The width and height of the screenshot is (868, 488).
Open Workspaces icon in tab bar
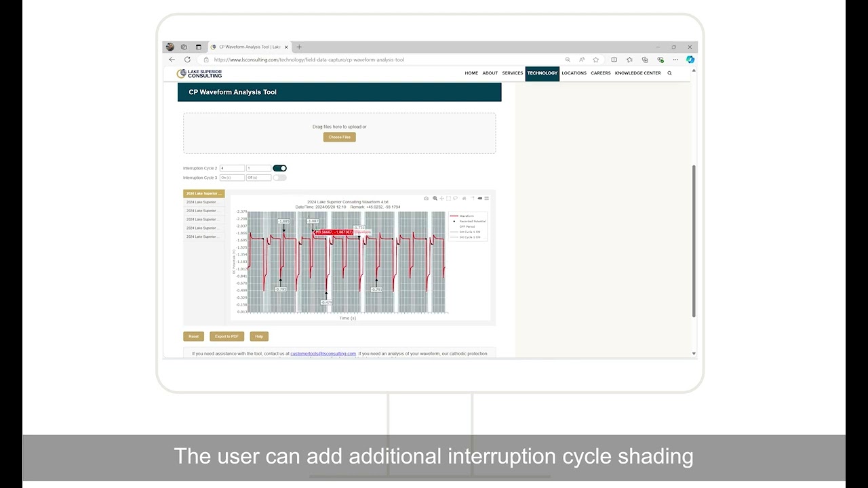pos(184,47)
